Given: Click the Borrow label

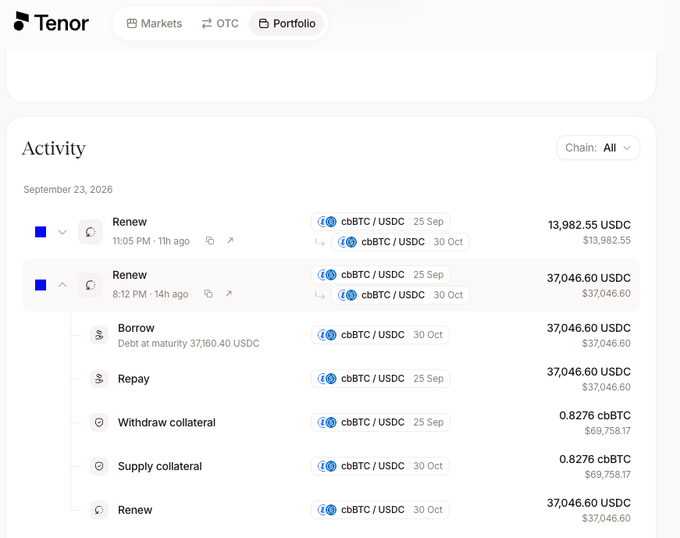Looking at the screenshot, I should point(136,328).
